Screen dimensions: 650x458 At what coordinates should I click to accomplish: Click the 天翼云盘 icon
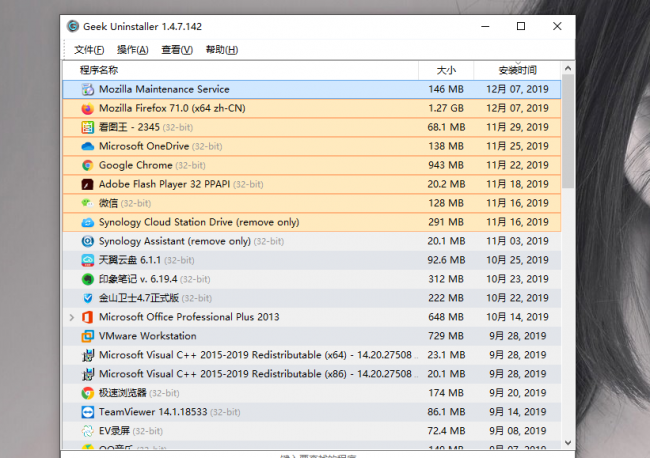[87, 260]
